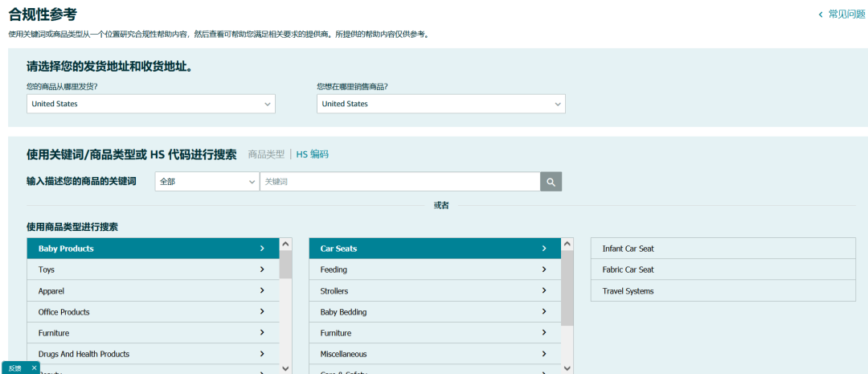This screenshot has height=374, width=868.
Task: Click the search magnifier button
Action: tap(551, 182)
